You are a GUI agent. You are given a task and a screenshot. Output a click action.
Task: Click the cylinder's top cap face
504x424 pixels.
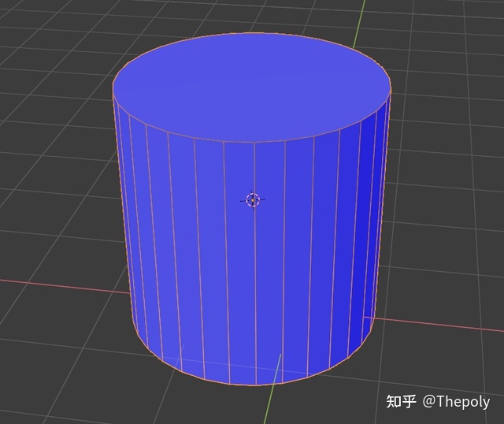(x=252, y=87)
